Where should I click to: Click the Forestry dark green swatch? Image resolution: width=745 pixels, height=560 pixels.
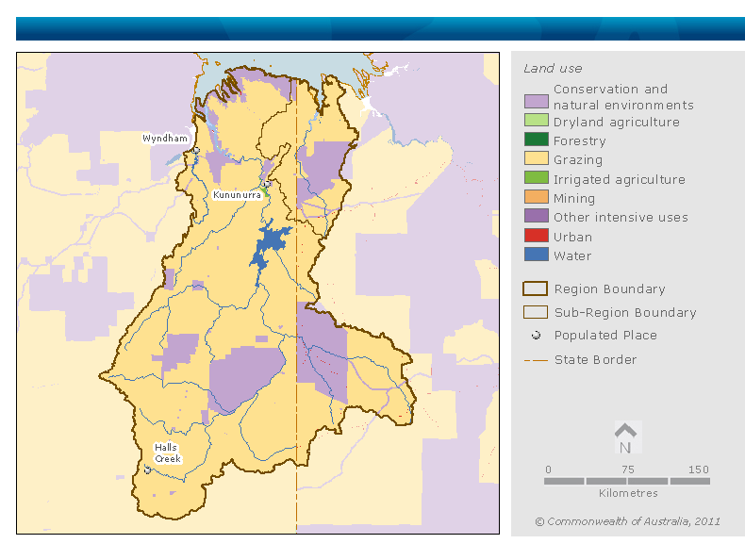pos(537,140)
